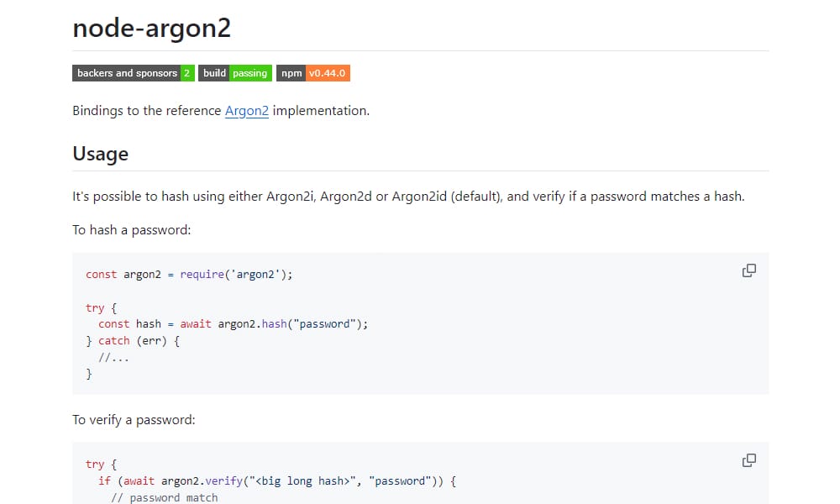Image resolution: width=840 pixels, height=504 pixels.
Task: Click the green passing label on the build badge
Action: point(252,73)
